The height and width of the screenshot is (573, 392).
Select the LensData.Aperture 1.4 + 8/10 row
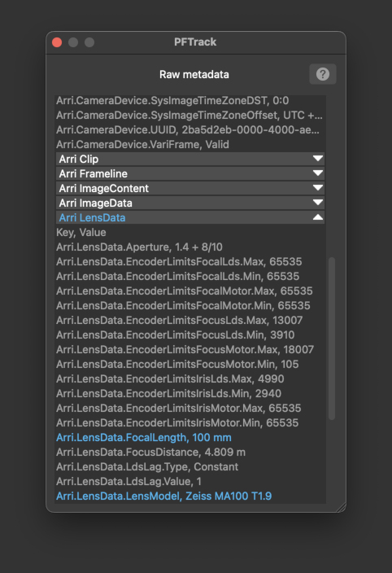click(190, 247)
